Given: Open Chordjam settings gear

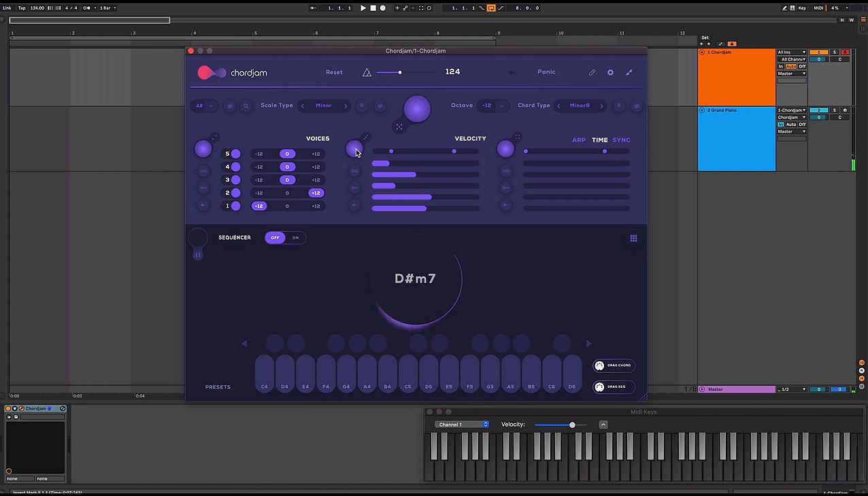Looking at the screenshot, I should pos(610,72).
